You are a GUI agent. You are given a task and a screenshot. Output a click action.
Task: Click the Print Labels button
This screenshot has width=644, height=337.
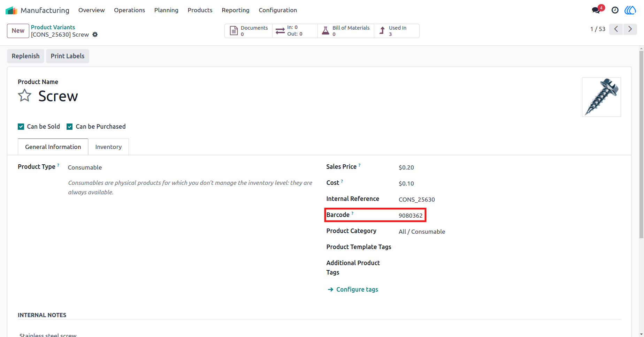coord(68,56)
